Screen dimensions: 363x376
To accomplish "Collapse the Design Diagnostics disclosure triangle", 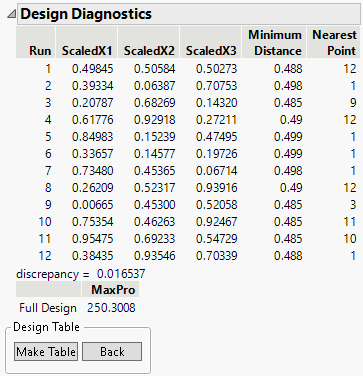I will pos(11,14).
